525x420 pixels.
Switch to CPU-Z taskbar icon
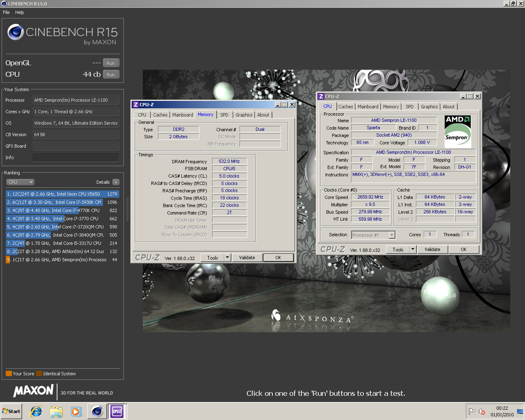[x=117, y=411]
